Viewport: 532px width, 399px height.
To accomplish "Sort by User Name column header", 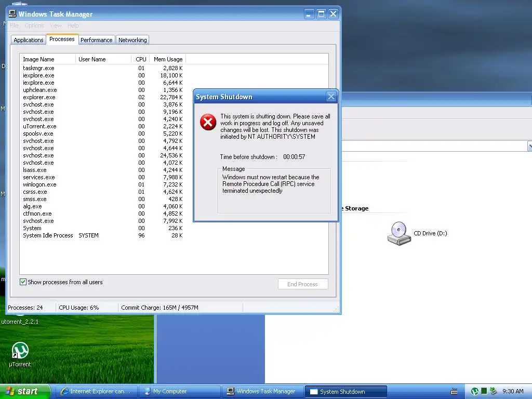I will 103,59.
